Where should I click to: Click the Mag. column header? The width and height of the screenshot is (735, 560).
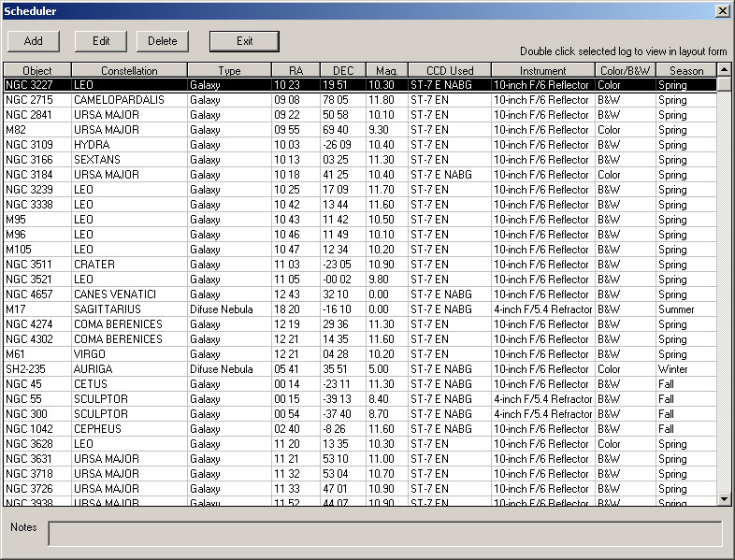tap(386, 70)
